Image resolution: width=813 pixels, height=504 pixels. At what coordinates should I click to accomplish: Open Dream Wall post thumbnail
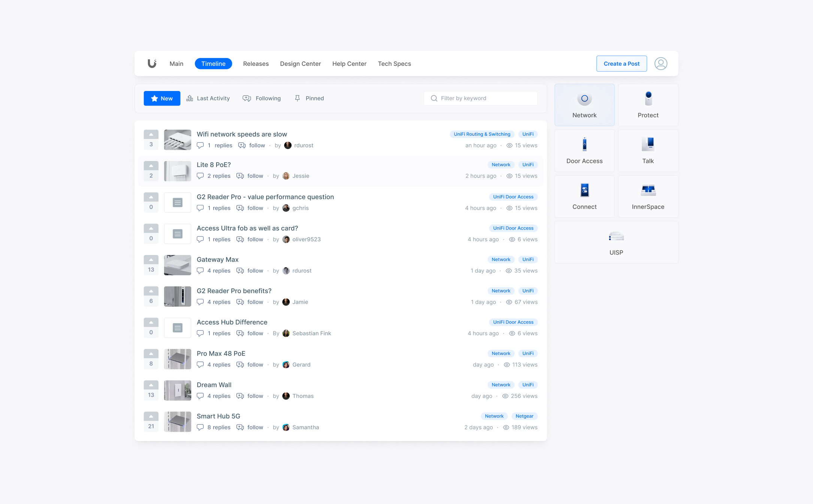(178, 391)
